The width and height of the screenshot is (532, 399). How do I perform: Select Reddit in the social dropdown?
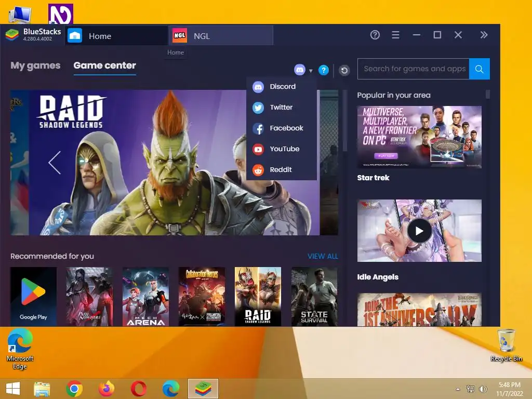[281, 170]
